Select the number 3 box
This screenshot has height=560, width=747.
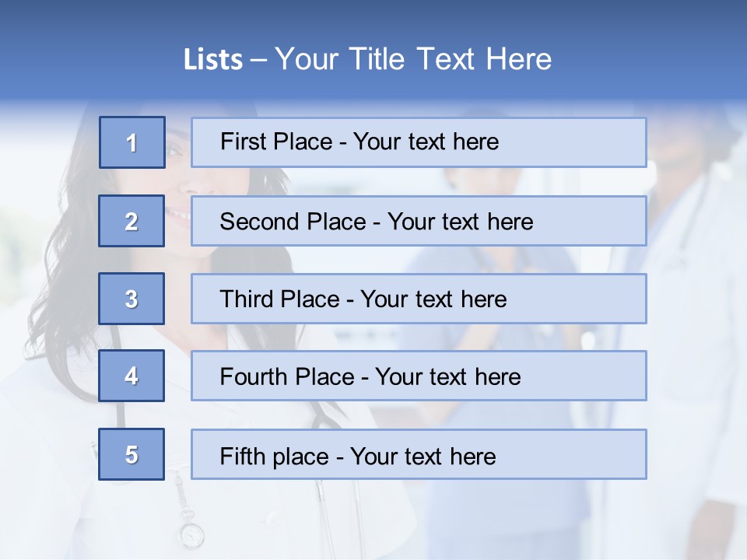point(132,299)
